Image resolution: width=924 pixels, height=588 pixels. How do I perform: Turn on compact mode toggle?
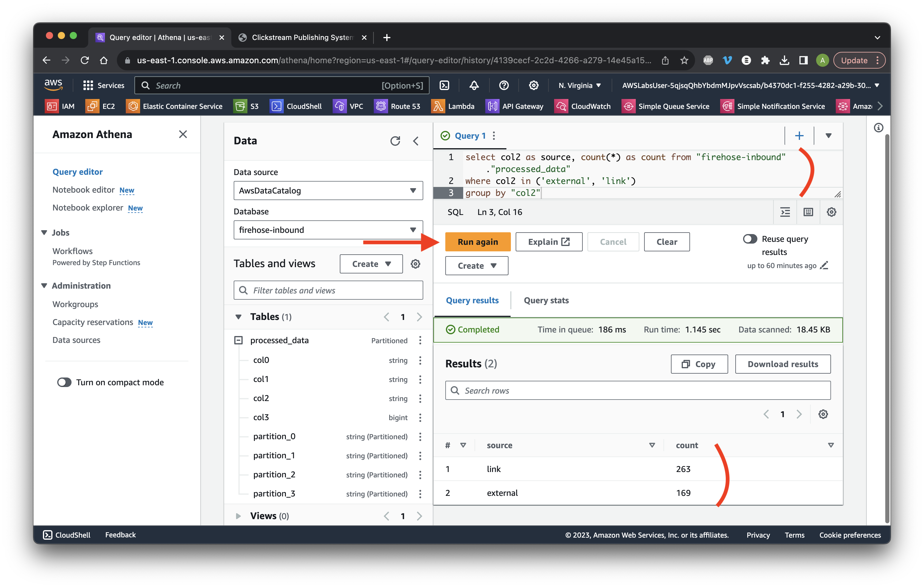pyautogui.click(x=64, y=382)
